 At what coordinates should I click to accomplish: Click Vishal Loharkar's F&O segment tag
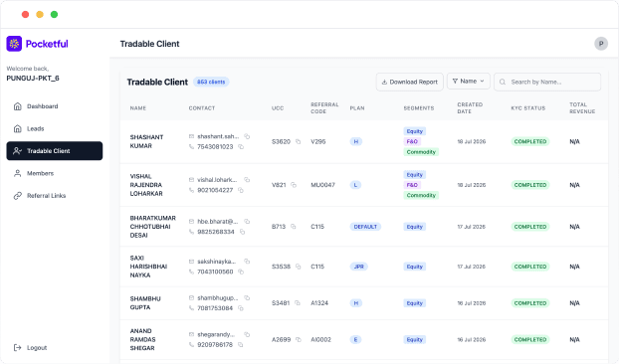pyautogui.click(x=412, y=185)
